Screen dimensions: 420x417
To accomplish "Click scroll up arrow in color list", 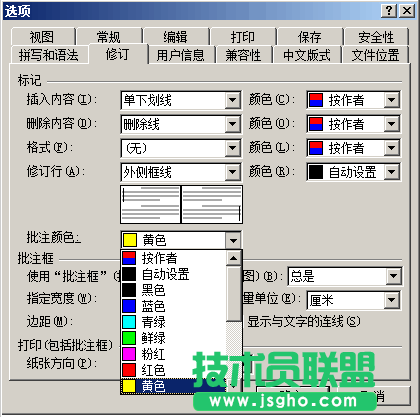I will point(233,258).
